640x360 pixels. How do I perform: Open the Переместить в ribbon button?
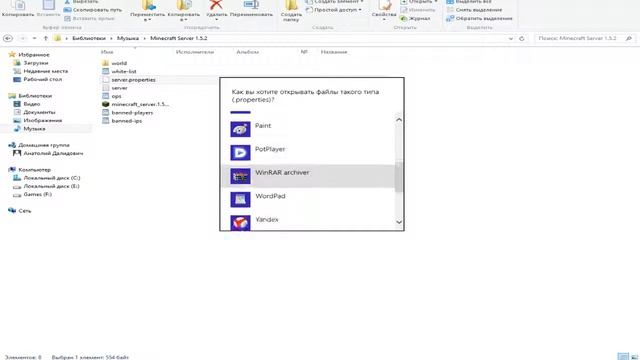[x=147, y=10]
